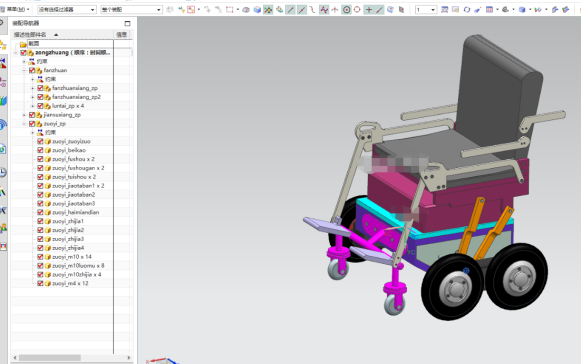Toggle the zuoyi_fushougan x 2 checkbox
The image size is (581, 364).
click(40, 168)
